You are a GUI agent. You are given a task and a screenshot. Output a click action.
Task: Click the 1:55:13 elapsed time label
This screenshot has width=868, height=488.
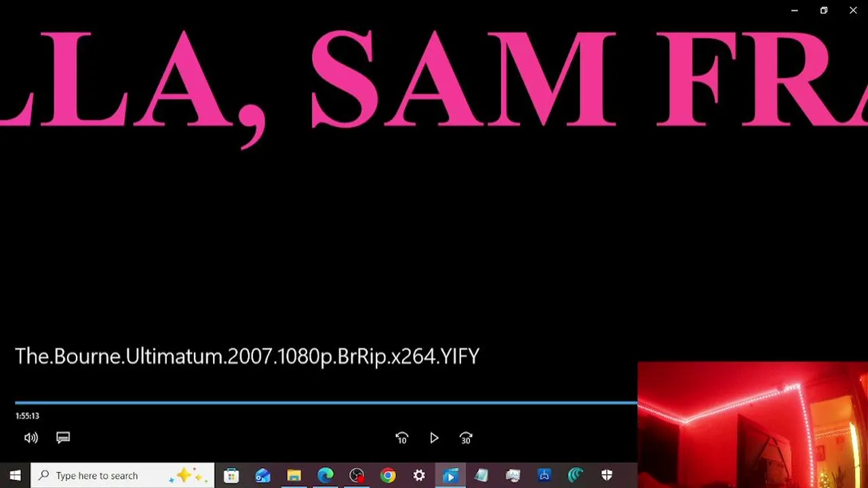coord(27,416)
